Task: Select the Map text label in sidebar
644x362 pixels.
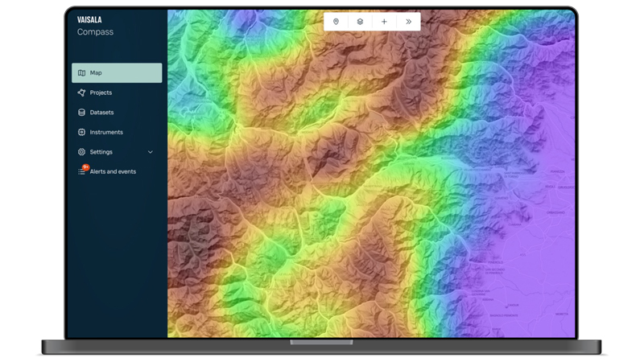Action: coord(96,73)
